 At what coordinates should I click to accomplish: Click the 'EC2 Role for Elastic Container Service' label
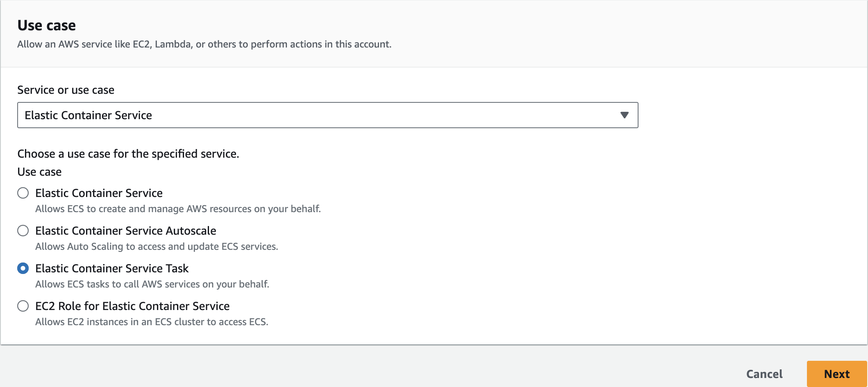[x=132, y=306]
